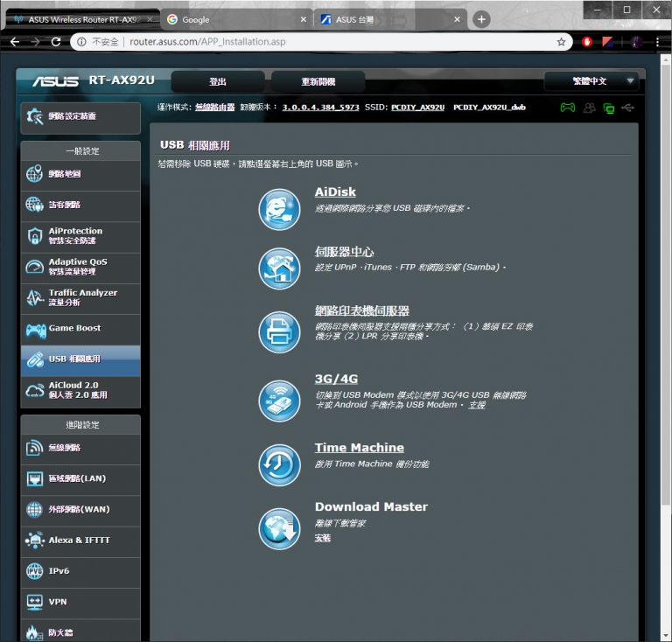Click the red shield browser extension icon
672x642 pixels.
[587, 42]
